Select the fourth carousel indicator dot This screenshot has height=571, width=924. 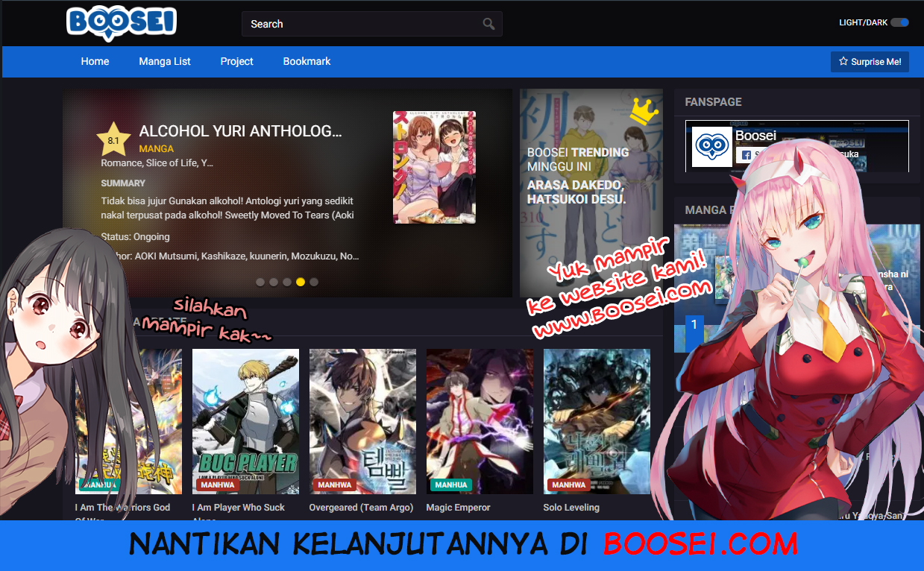(301, 282)
